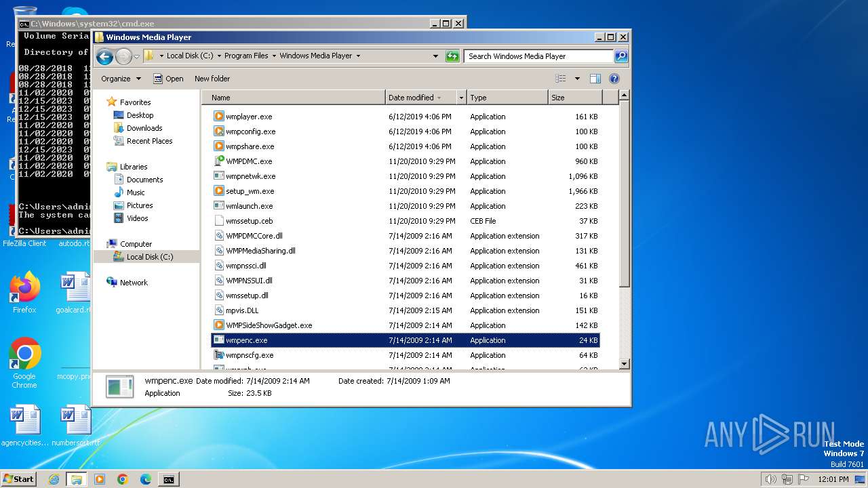Change view with the views icon
Viewport: 868px width, 488px height.
click(561, 79)
